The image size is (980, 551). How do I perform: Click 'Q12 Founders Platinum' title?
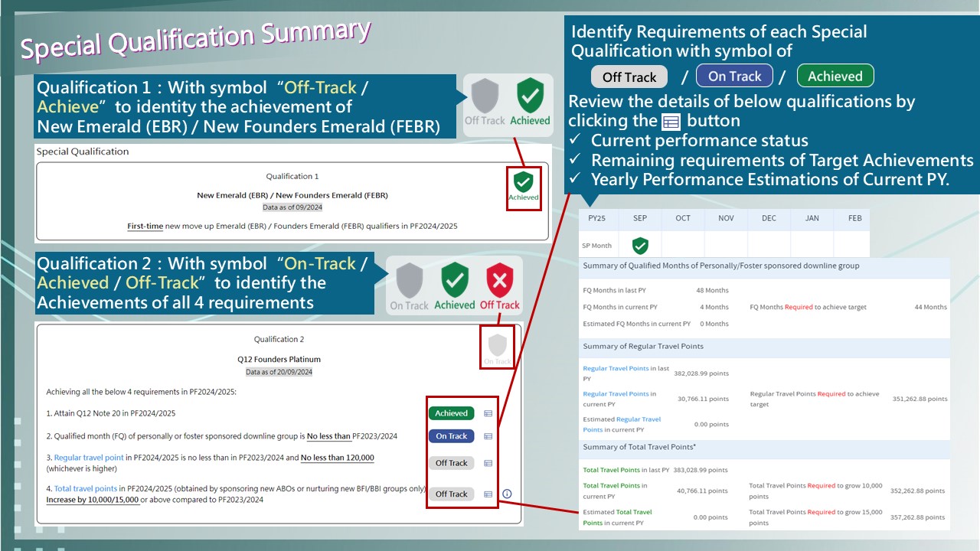click(279, 359)
